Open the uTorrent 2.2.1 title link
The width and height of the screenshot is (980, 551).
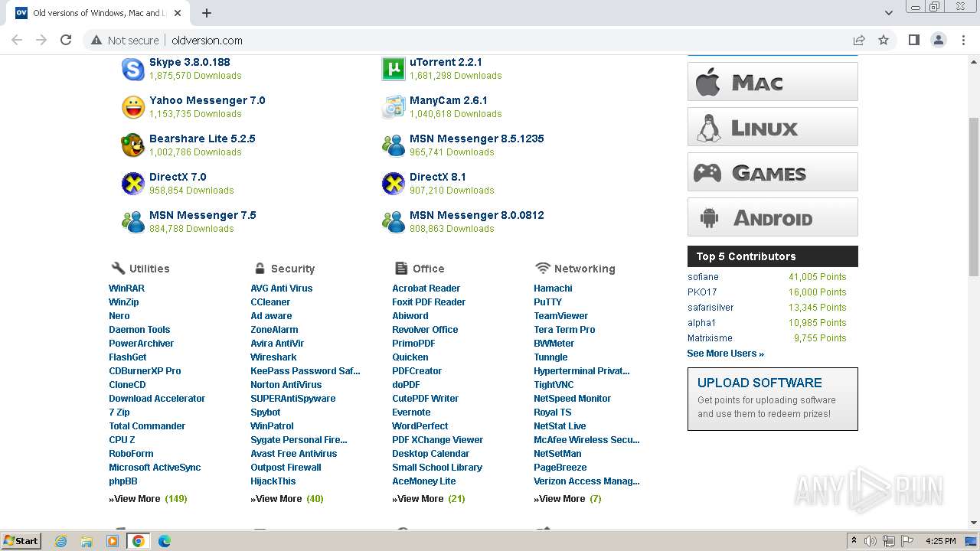[446, 62]
